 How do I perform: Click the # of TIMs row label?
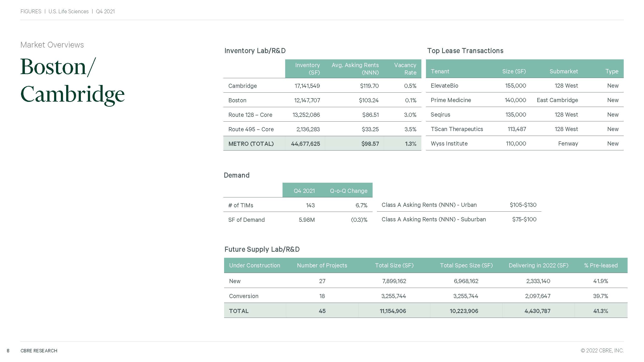point(241,205)
